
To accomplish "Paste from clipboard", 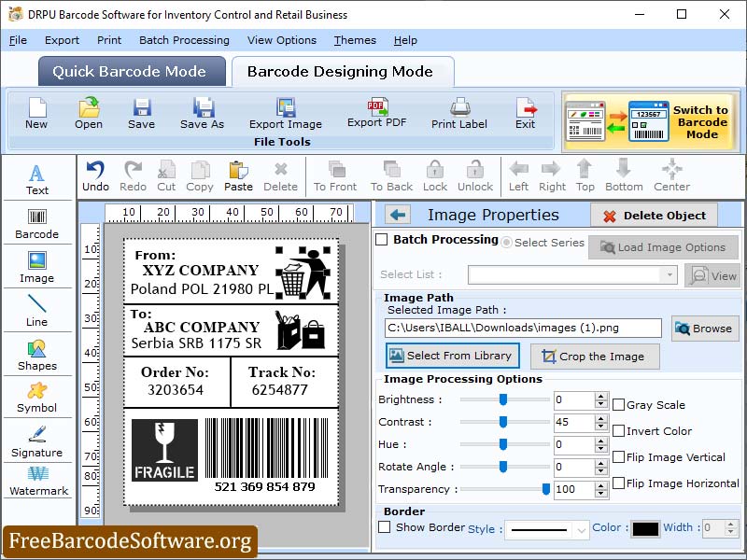I will point(239,176).
